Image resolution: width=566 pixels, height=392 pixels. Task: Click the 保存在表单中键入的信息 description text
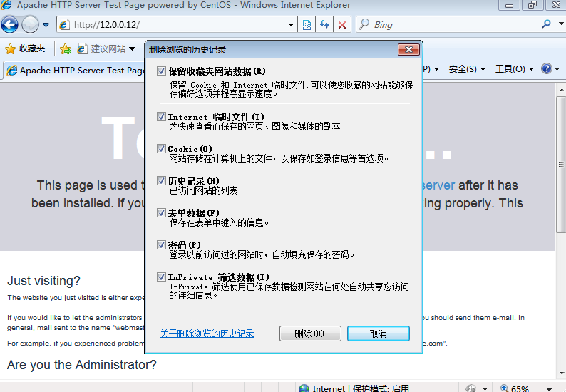219,222
